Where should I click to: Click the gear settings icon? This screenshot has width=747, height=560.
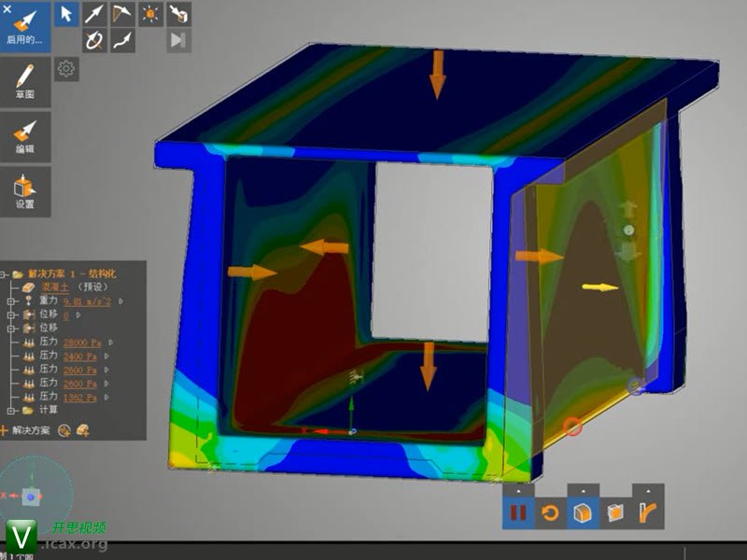point(66,68)
